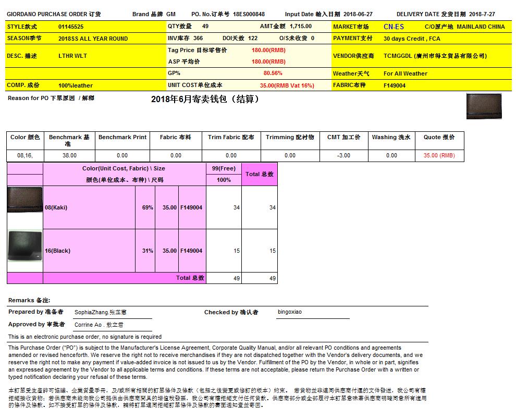
Task: Select the PO number 18ES000848
Action: coord(249,15)
